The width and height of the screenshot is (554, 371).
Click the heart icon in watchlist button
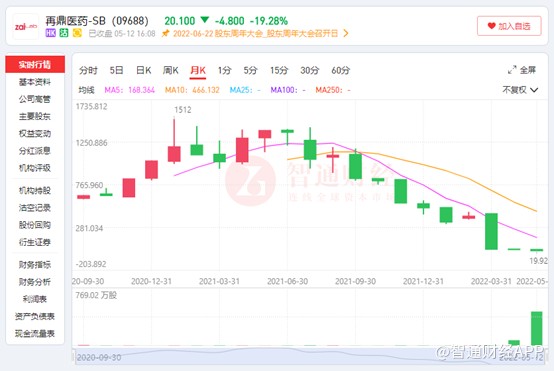click(491, 26)
